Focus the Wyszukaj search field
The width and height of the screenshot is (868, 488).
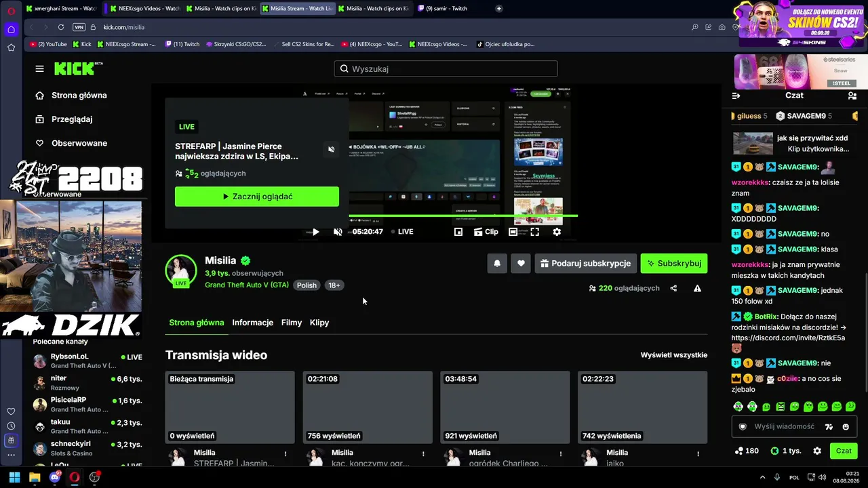(446, 68)
